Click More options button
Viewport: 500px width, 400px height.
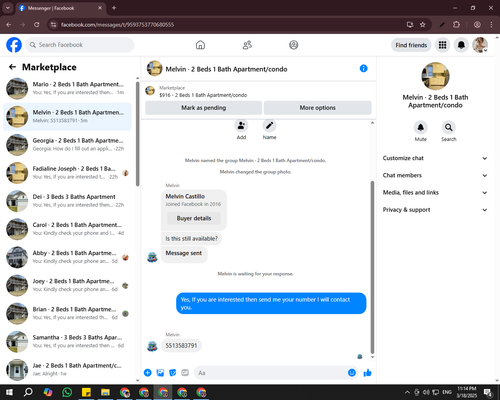point(317,108)
